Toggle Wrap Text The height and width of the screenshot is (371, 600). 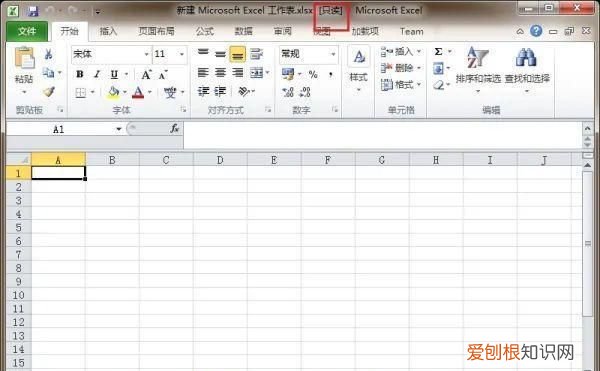click(256, 54)
